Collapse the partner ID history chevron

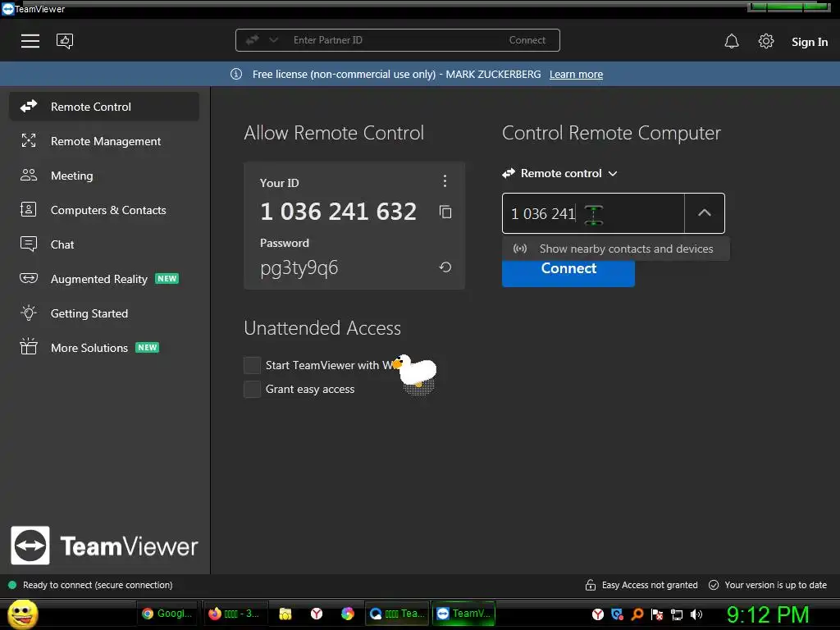[705, 213]
